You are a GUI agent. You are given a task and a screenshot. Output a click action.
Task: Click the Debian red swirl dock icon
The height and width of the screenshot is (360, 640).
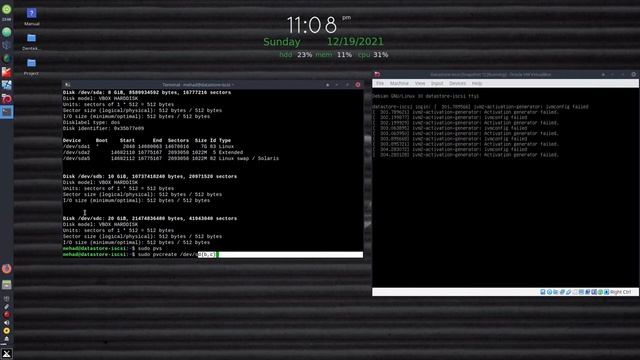(7, 98)
